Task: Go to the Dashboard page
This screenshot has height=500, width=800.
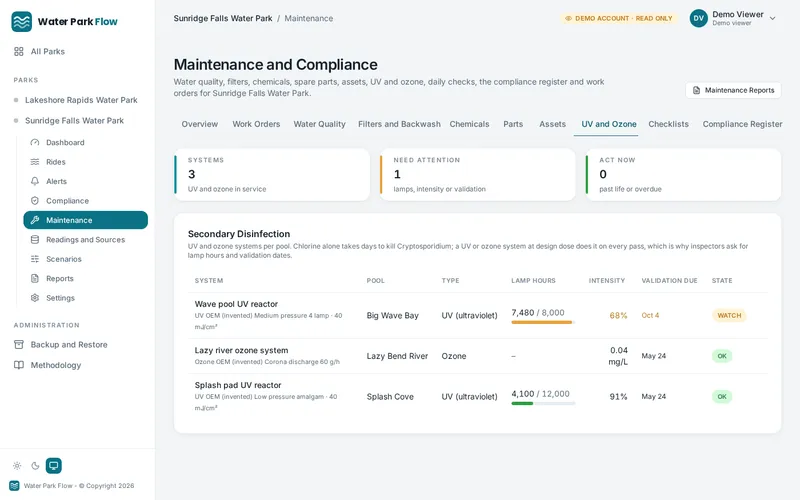Action: pos(65,142)
